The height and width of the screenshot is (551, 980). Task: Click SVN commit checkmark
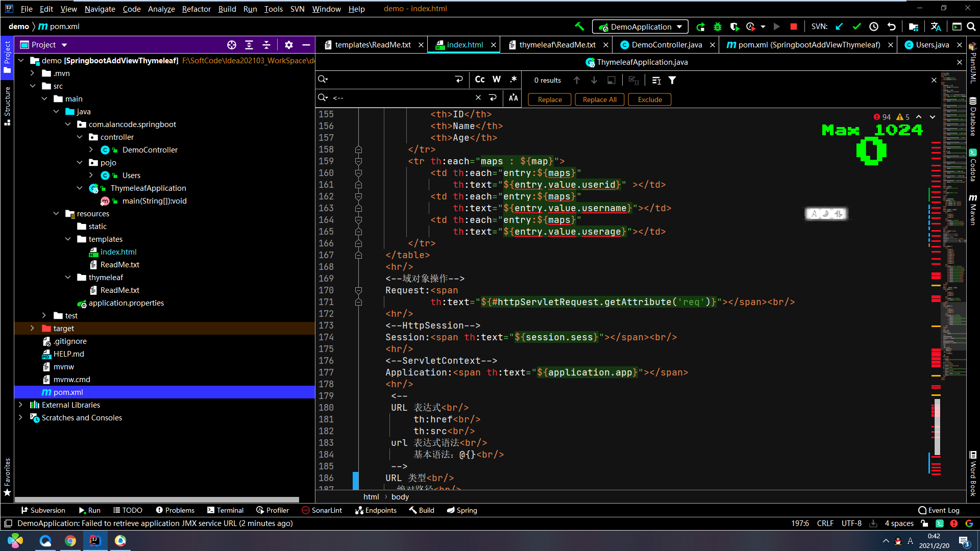click(856, 27)
